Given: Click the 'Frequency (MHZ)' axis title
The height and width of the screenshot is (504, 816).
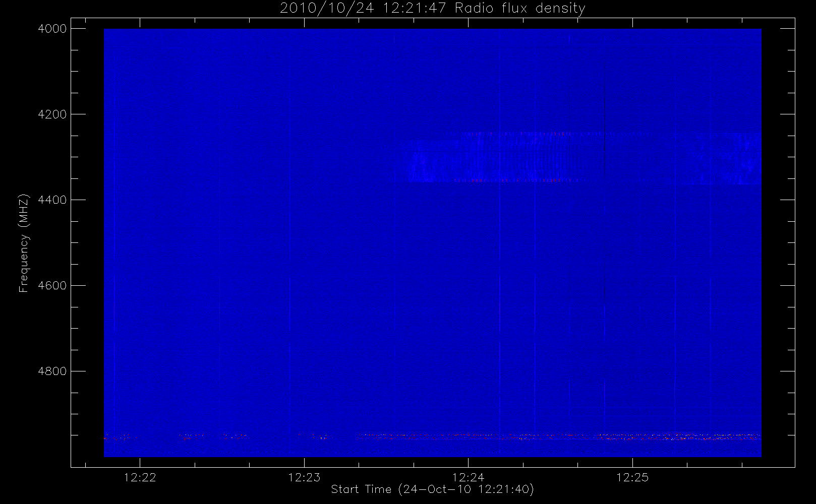Looking at the screenshot, I should pyautogui.click(x=24, y=243).
